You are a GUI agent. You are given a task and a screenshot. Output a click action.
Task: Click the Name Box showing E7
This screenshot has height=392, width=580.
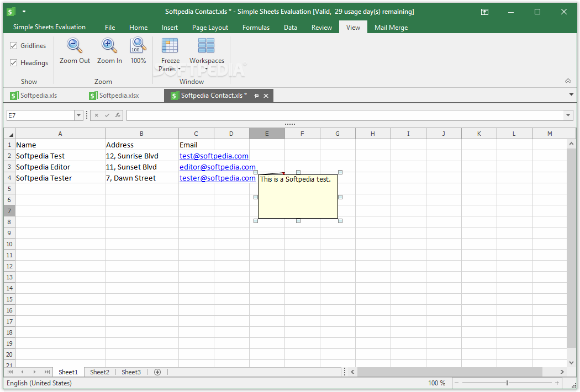click(x=41, y=115)
